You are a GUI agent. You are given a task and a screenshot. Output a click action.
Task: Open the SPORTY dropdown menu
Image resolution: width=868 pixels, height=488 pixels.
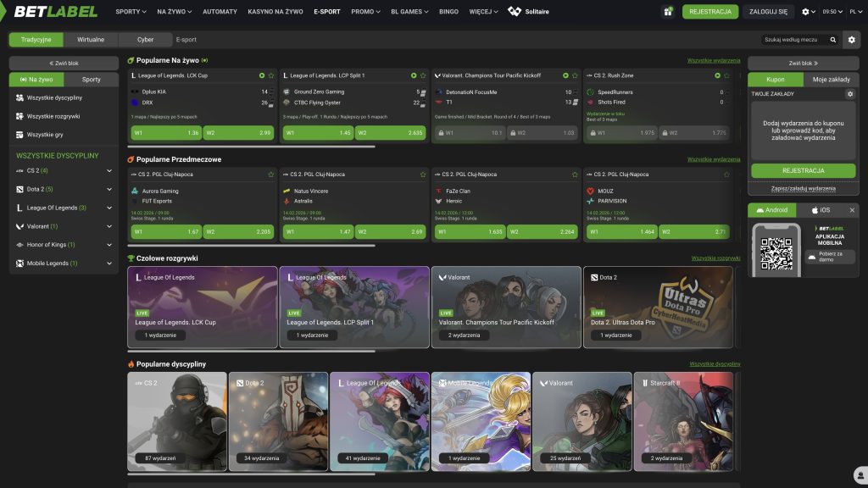click(x=131, y=12)
